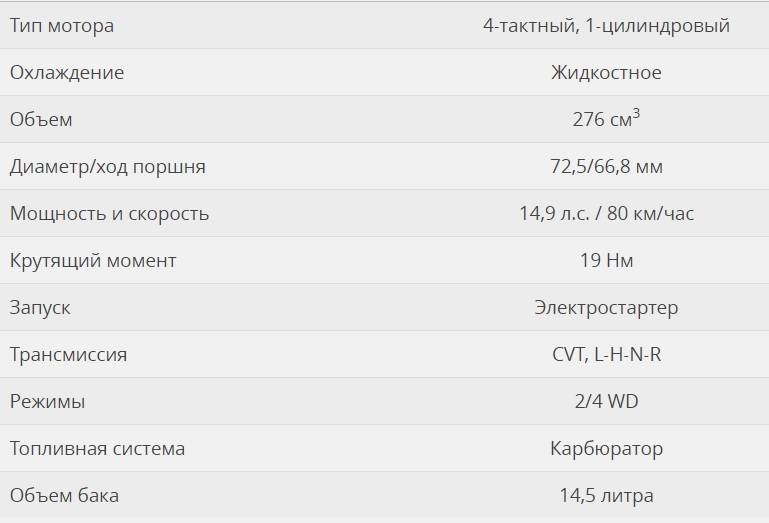The width and height of the screenshot is (769, 523).
Task: Click the 'Объем' engine volume label
Action: coord(41,119)
